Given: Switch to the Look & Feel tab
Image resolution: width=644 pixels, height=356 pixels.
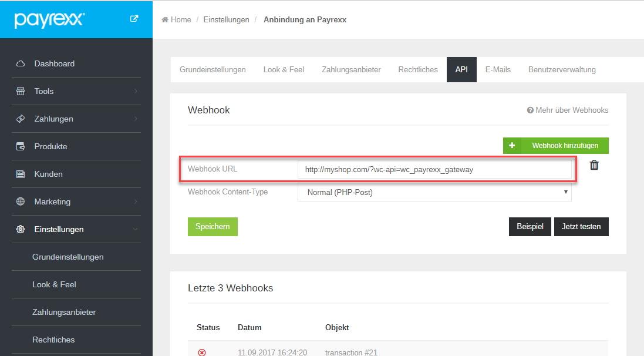Looking at the screenshot, I should (284, 69).
